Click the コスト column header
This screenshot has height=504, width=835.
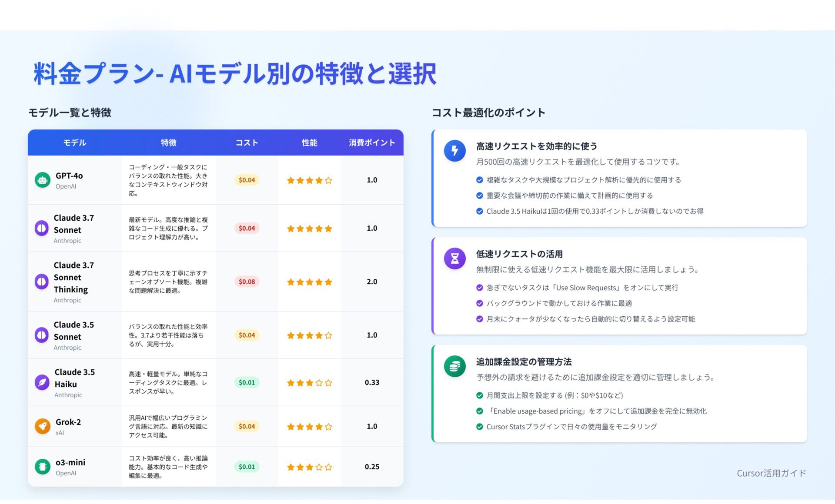tap(247, 143)
